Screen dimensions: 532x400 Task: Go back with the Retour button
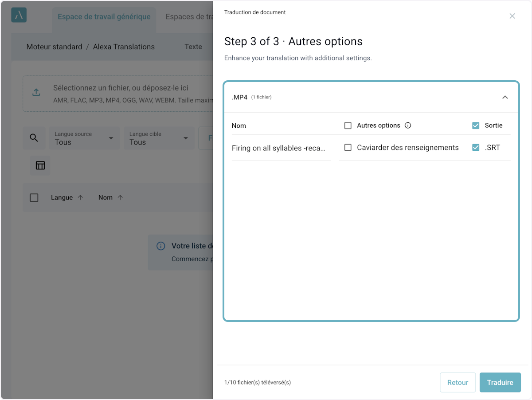[458, 382]
